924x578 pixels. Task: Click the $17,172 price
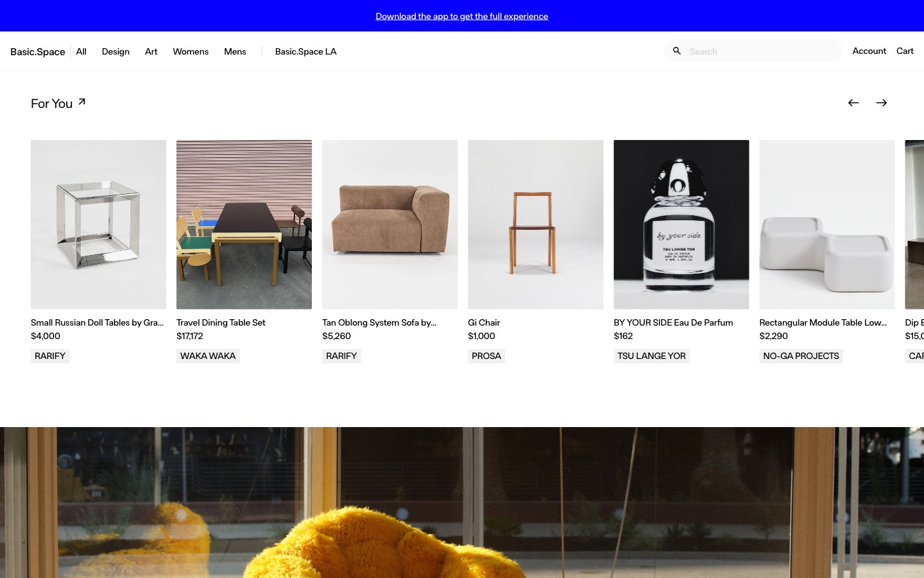point(190,336)
